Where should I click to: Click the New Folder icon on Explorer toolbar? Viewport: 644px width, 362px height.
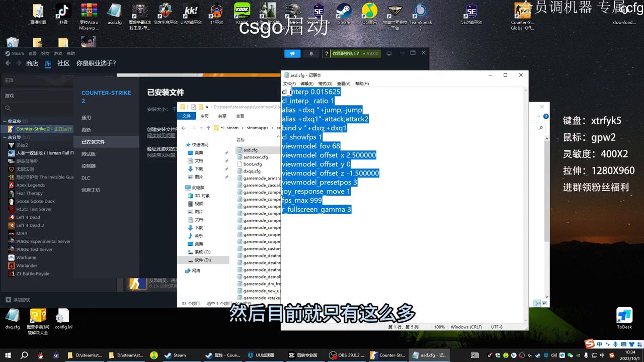tap(200, 106)
